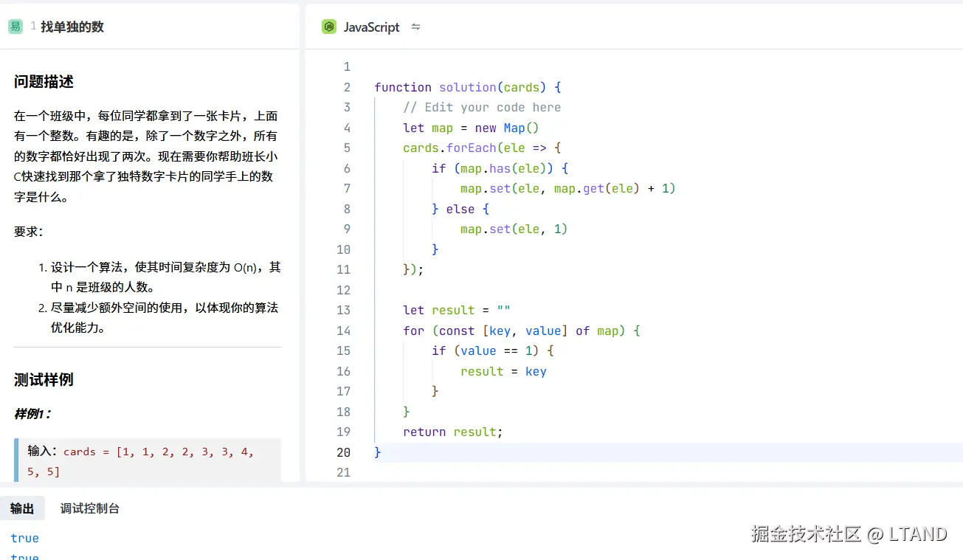The image size is (963, 560).
Task: Click the green 易 difficulty badge
Action: pyautogui.click(x=15, y=27)
